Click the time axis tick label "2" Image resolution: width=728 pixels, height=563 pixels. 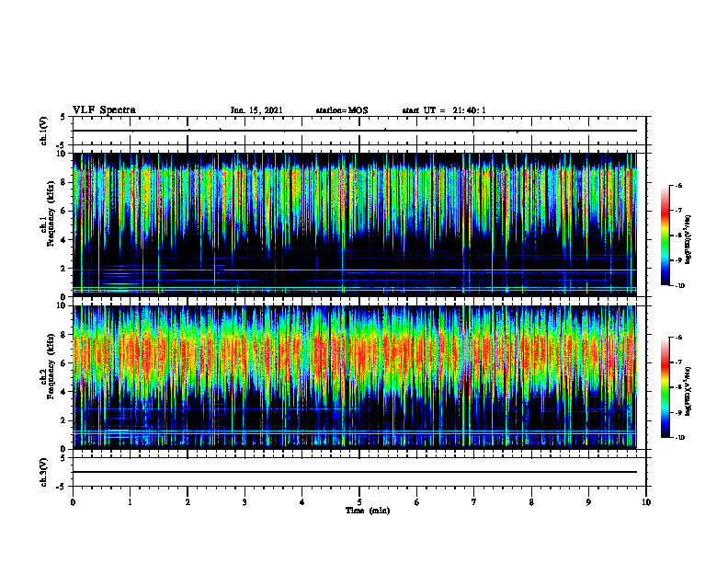tap(188, 502)
